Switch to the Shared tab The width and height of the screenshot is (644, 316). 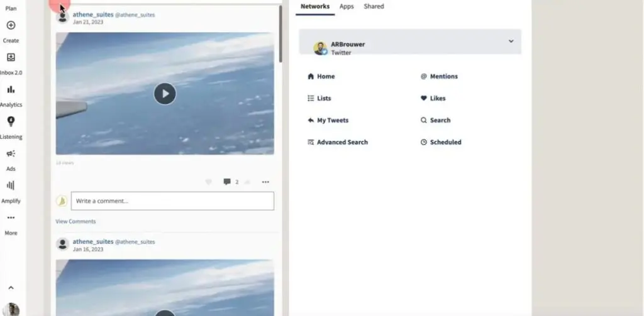pyautogui.click(x=374, y=6)
